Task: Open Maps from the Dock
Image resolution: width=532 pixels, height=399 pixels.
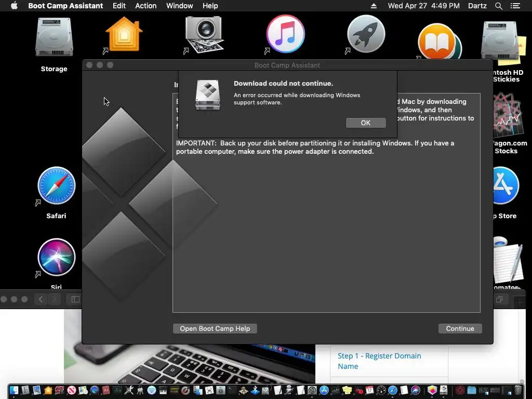Action: (x=83, y=390)
